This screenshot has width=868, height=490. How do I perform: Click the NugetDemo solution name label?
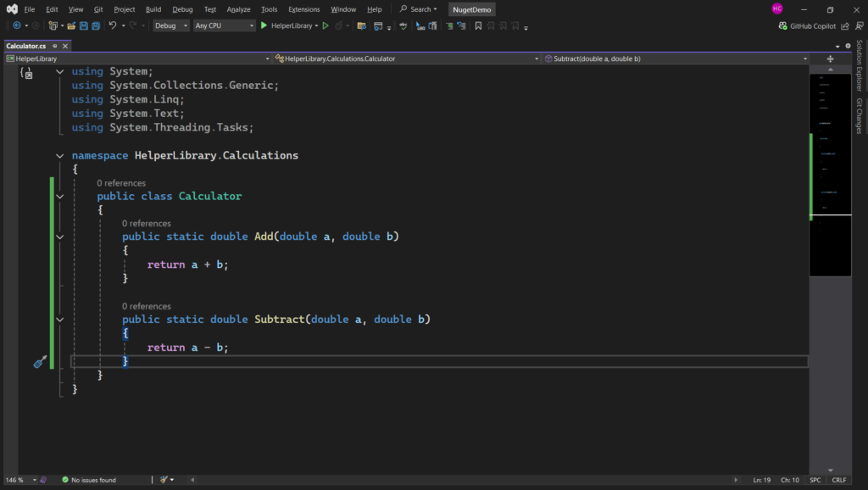[x=471, y=9]
